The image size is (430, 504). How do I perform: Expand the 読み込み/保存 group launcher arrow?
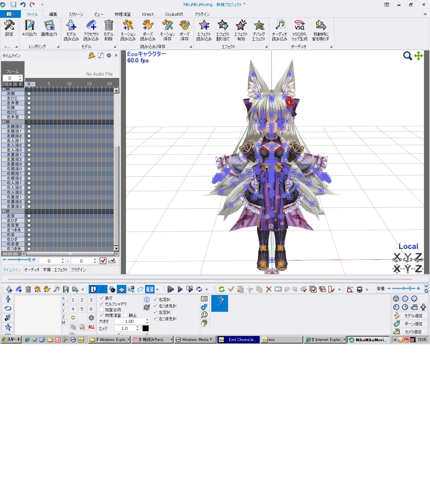tap(191, 47)
